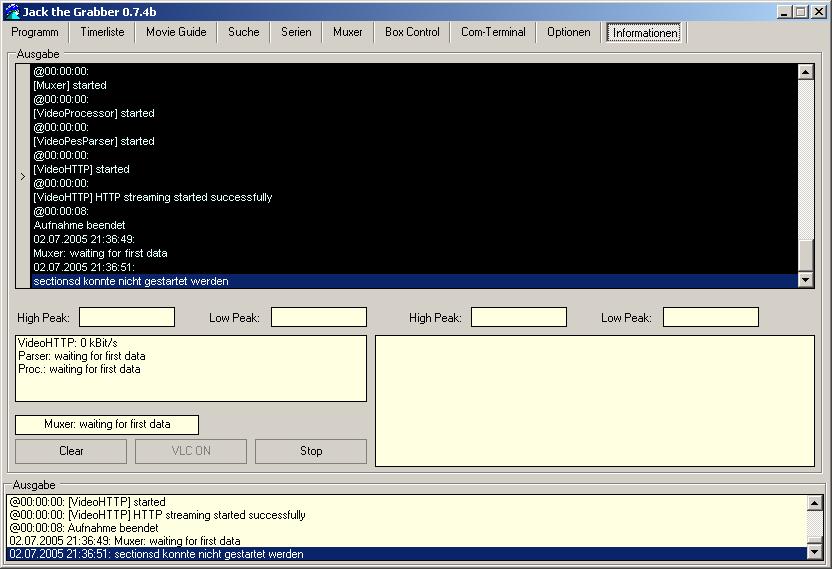Select bottom log row '21:36:51: sectionsd konnte nicht...'
The height and width of the screenshot is (569, 832).
(x=407, y=554)
